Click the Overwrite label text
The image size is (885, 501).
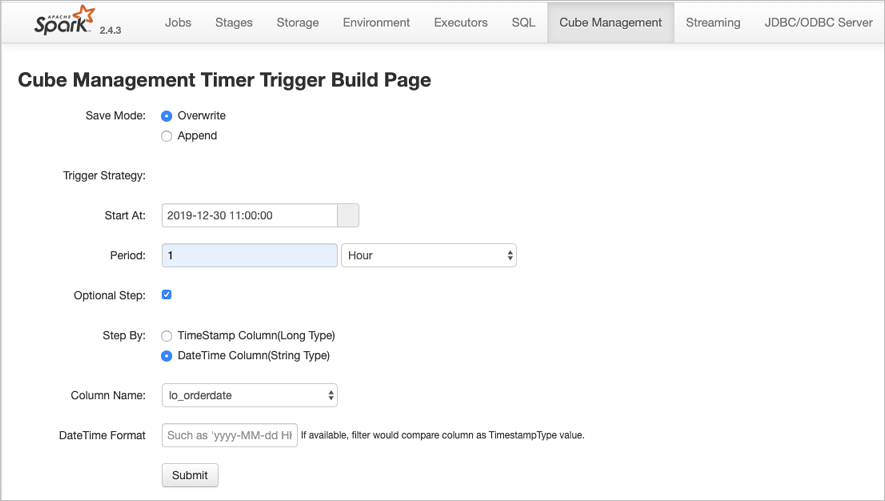(201, 116)
